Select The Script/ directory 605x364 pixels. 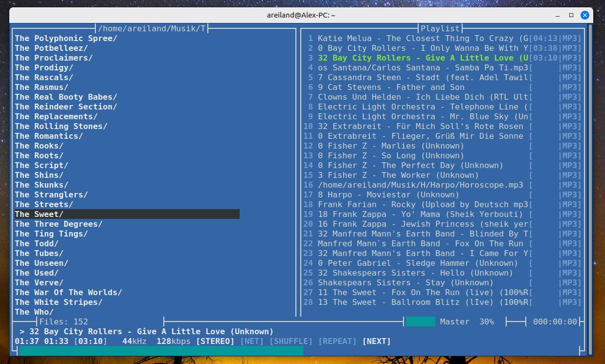tap(42, 165)
